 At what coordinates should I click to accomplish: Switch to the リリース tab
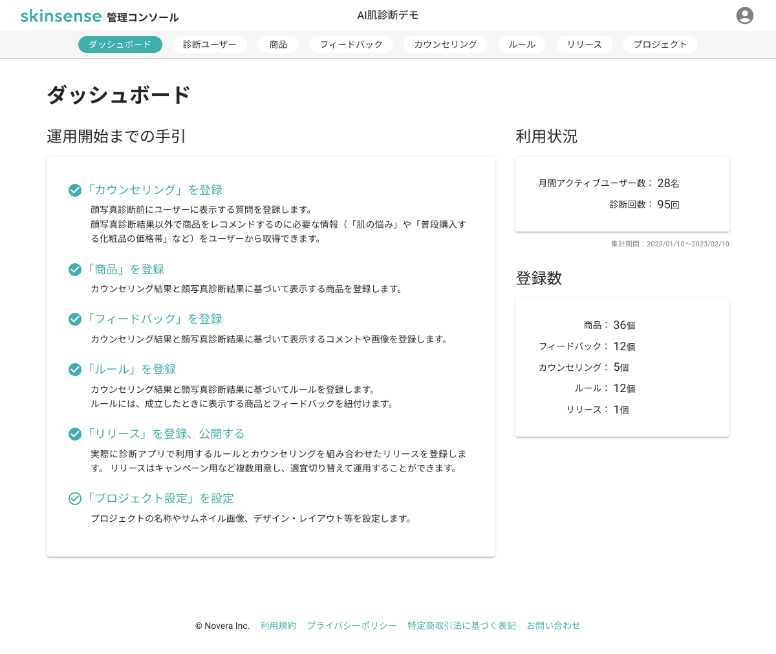(x=584, y=45)
